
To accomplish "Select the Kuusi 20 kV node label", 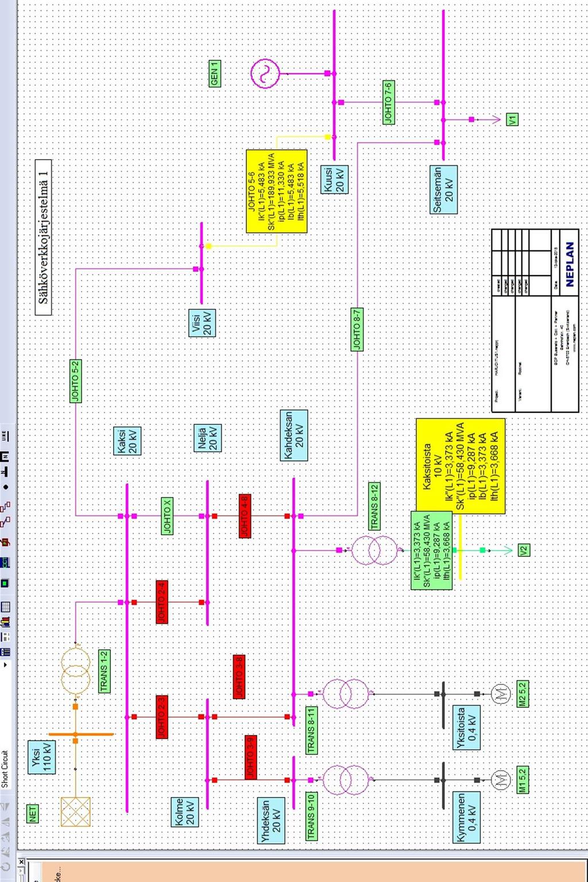I will click(334, 180).
